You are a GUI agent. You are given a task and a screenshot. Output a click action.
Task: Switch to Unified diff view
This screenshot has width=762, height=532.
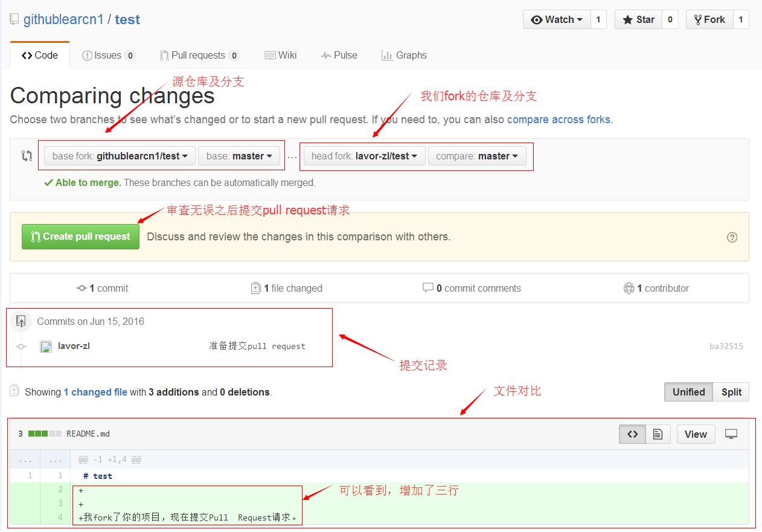pos(688,392)
